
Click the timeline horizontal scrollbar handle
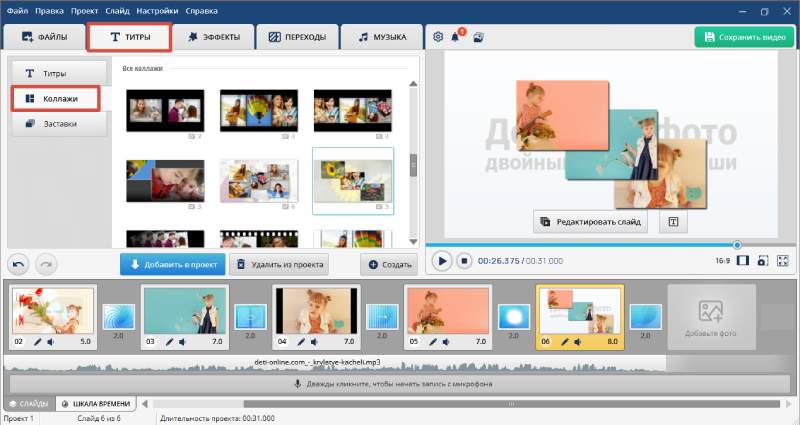click(x=512, y=404)
